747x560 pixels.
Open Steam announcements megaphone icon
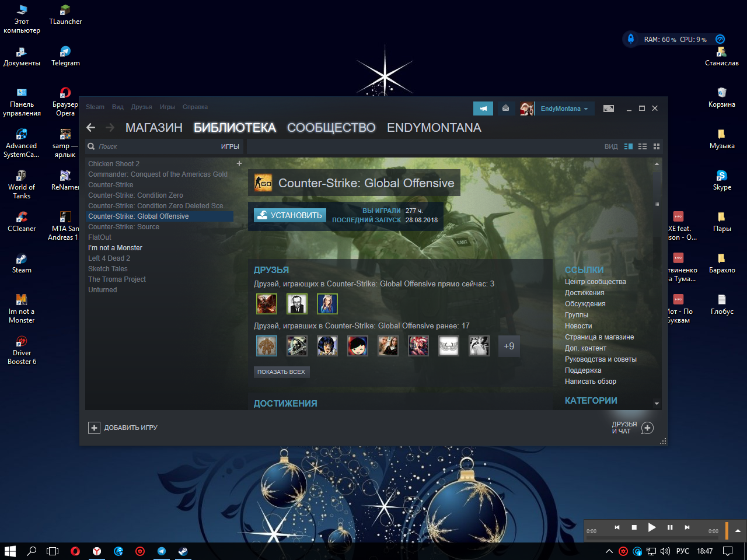[x=483, y=108]
